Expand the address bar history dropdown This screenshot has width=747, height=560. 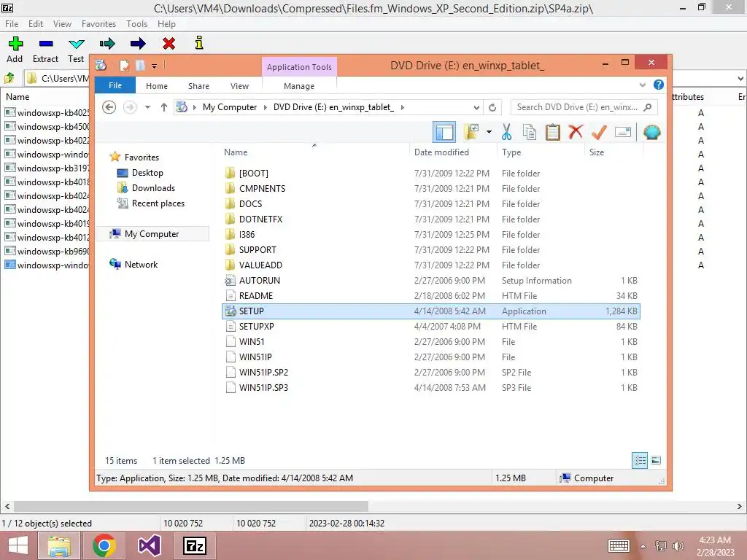[x=476, y=108]
